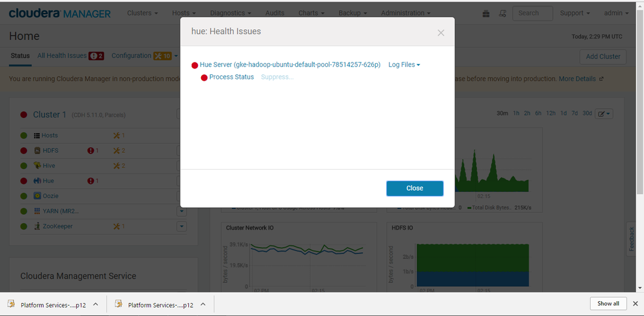The width and height of the screenshot is (644, 316).
Task: Open the Clusters menu
Action: pyautogui.click(x=142, y=13)
